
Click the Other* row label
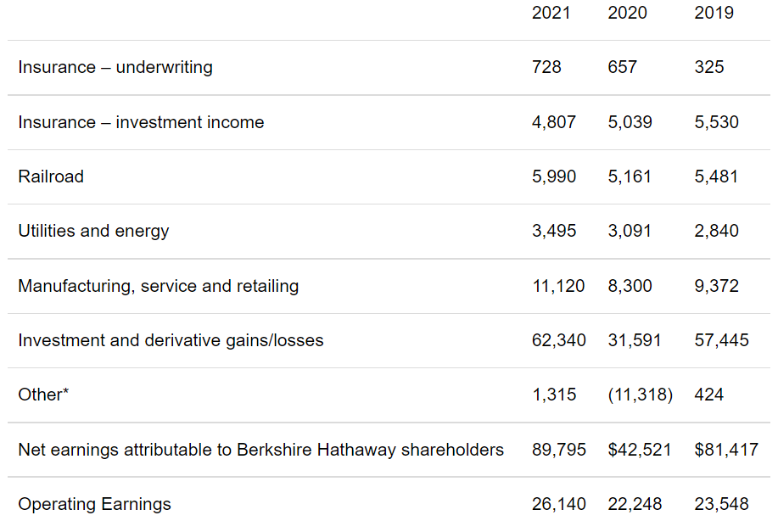point(43,395)
